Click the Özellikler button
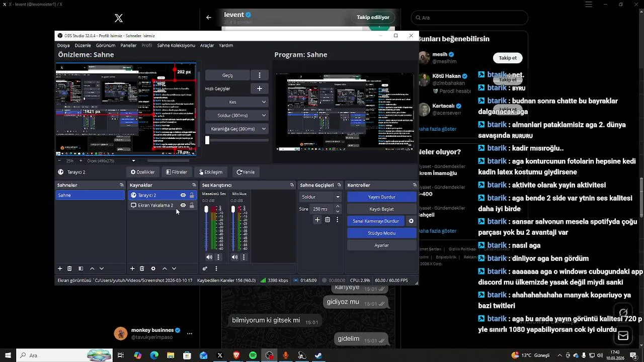Image resolution: width=644 pixels, height=362 pixels. 143,172
